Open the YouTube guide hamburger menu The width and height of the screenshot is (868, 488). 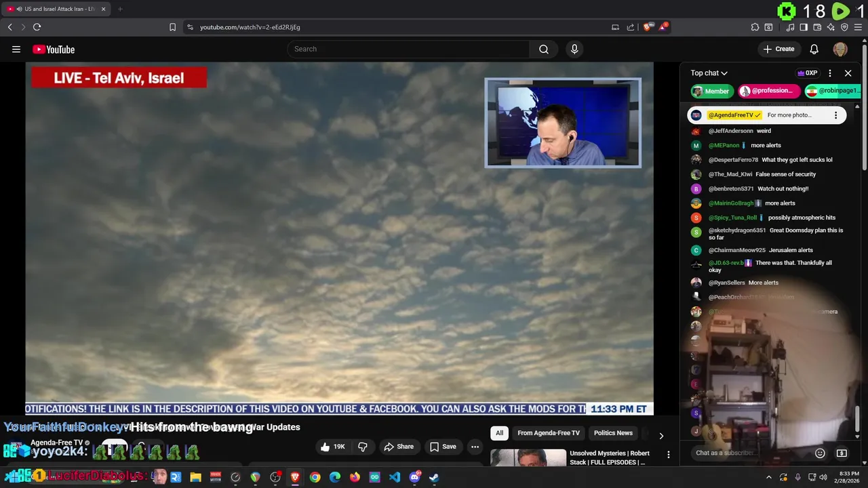(x=16, y=49)
